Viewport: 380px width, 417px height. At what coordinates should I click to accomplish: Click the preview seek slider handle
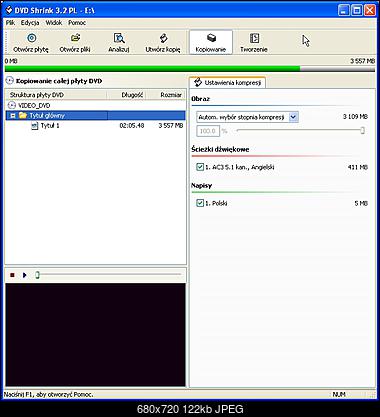point(37,275)
